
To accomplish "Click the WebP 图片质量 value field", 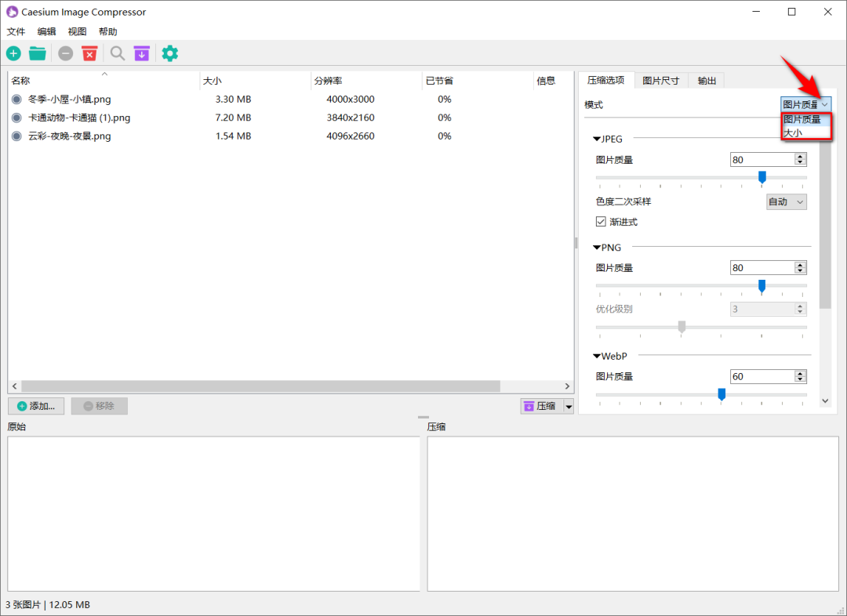I will (762, 377).
